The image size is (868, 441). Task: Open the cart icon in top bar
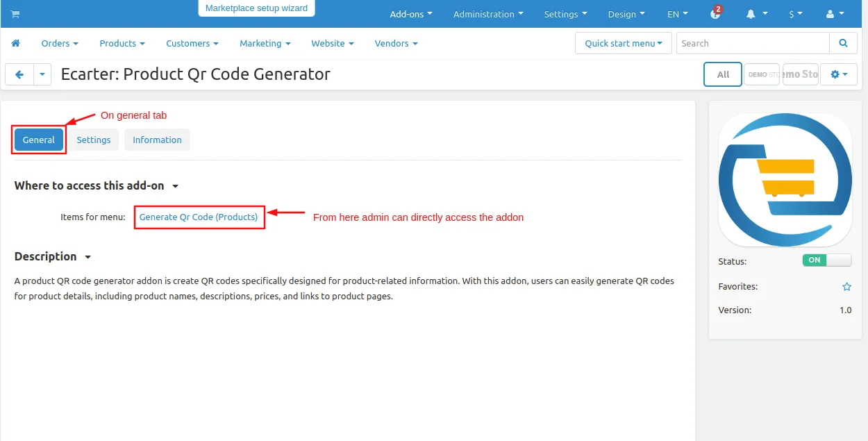coord(15,14)
